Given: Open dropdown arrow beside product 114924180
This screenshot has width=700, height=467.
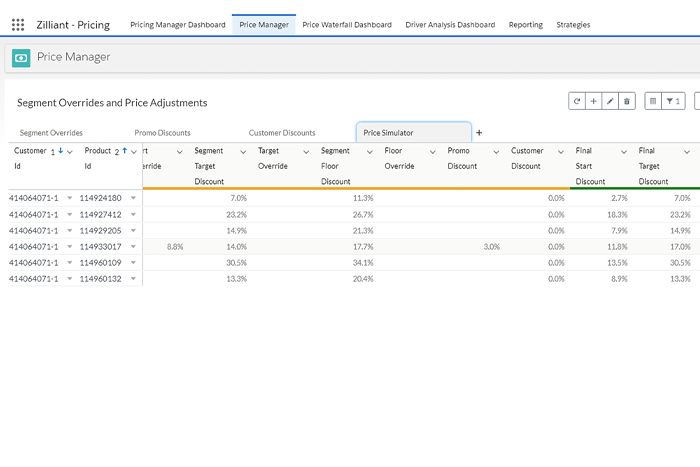Looking at the screenshot, I should point(133,198).
